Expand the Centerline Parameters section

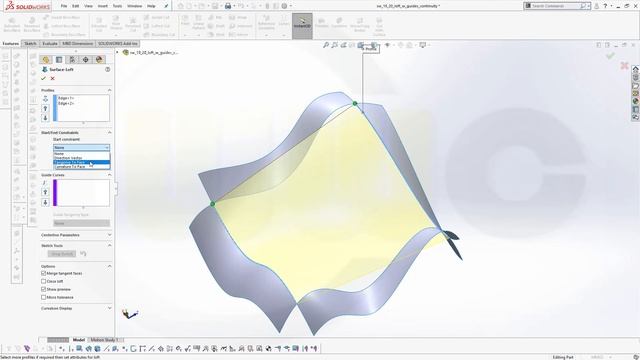tap(109, 235)
